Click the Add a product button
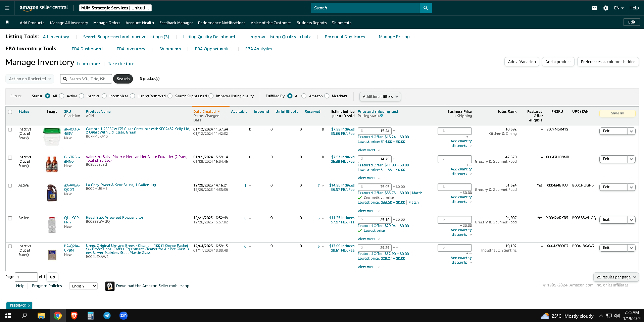Image resolution: width=644 pixels, height=322 pixels. [x=558, y=62]
